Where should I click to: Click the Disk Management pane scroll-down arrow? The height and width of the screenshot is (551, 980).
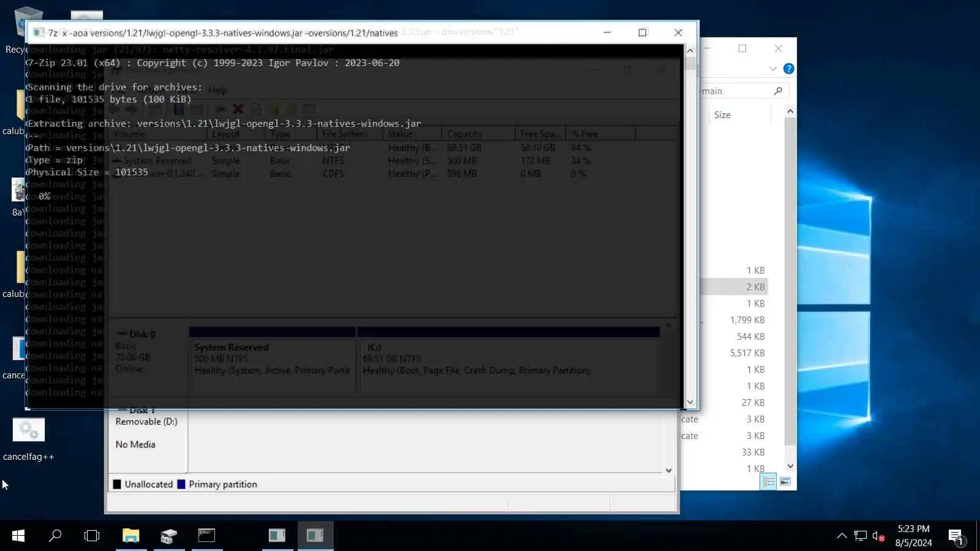coord(669,470)
